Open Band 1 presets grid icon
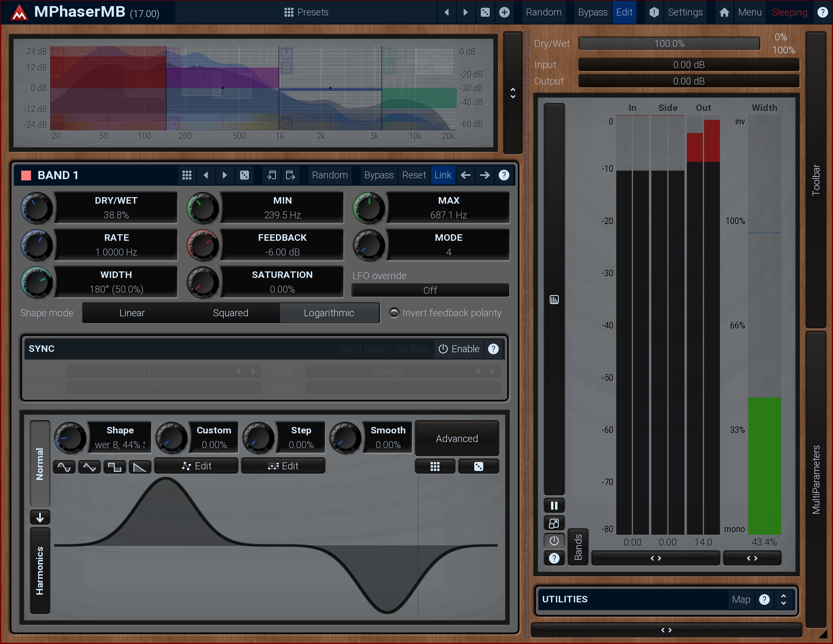 click(187, 175)
